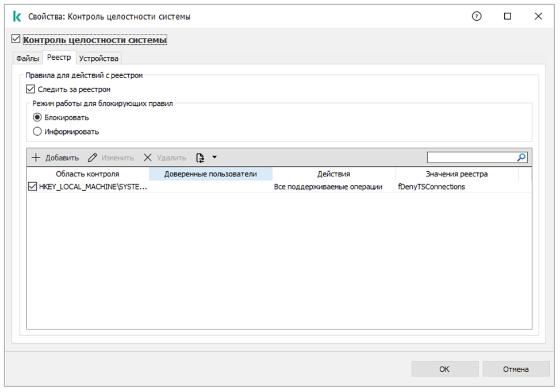Viewport: 560px width, 392px height.
Task: Click the Изменить pencil icon
Action: (x=93, y=157)
